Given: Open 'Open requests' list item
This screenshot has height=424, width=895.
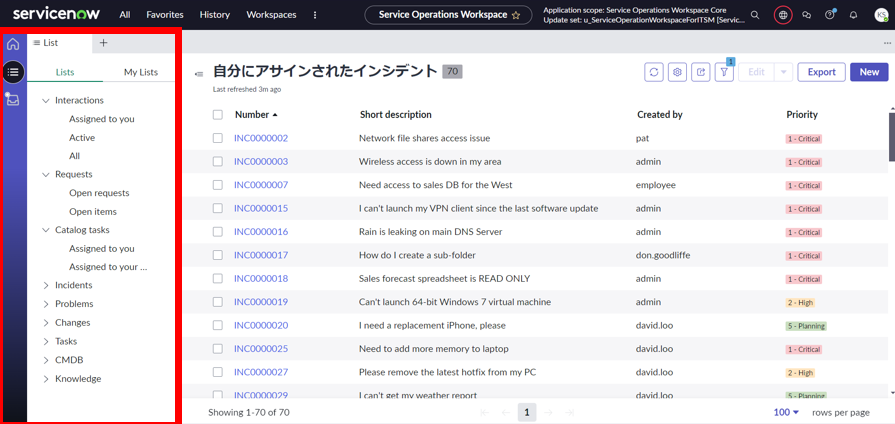Looking at the screenshot, I should [x=99, y=193].
